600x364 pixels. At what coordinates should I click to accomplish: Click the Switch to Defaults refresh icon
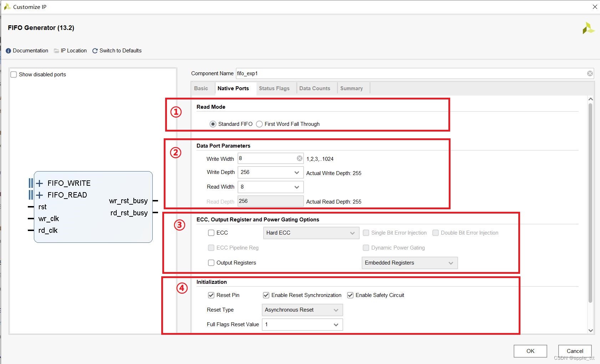(95, 51)
